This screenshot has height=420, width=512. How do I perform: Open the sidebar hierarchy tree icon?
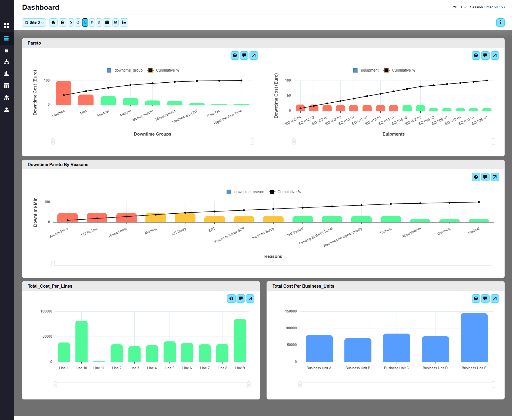pos(7,62)
